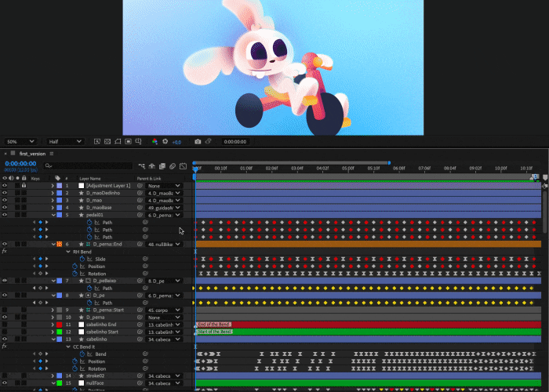549x392 pixels.
Task: Show the D_perna::Start layer via eye box
Action: point(5,310)
